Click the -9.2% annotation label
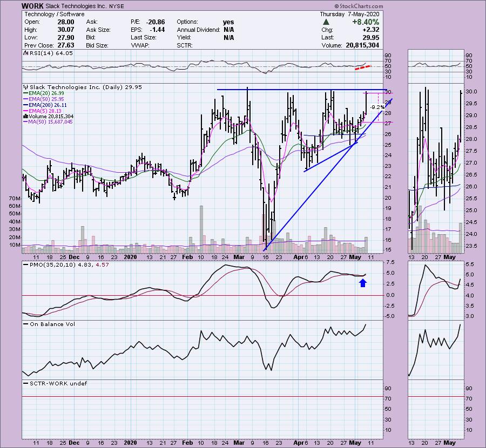Viewport: 486px width, 448px height. point(377,107)
